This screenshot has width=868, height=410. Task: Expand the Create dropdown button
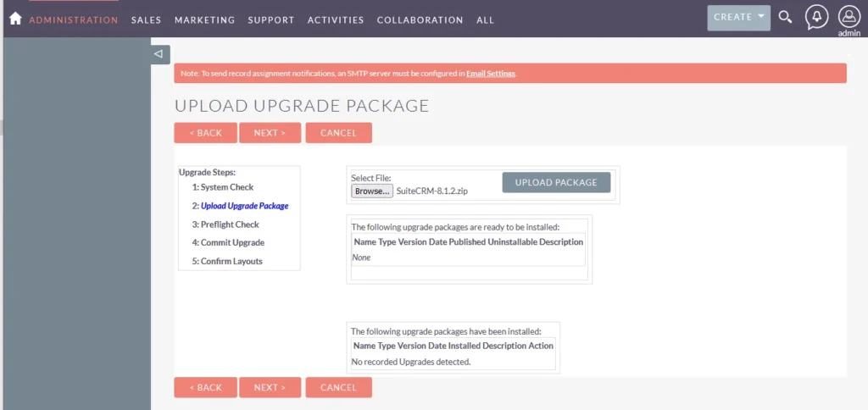click(738, 18)
